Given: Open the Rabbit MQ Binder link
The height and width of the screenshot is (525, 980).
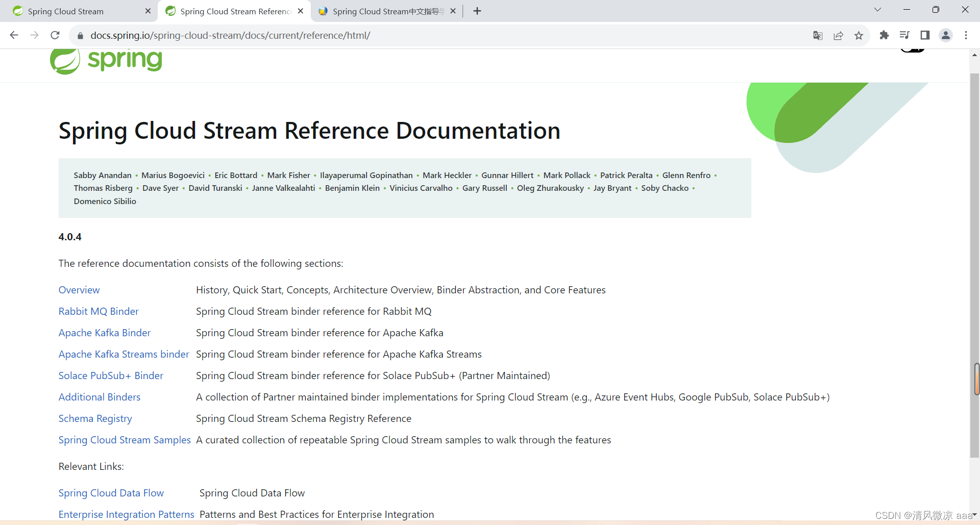Looking at the screenshot, I should 99,311.
